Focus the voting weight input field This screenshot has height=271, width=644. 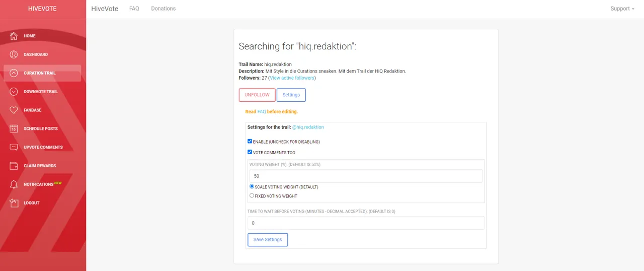[x=366, y=176]
